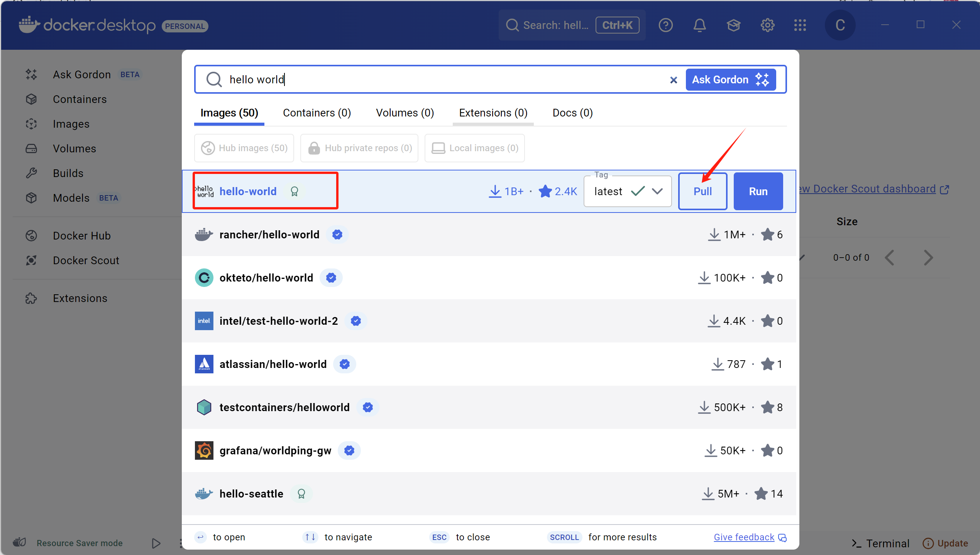
Task: Click the help question mark icon
Action: point(665,25)
